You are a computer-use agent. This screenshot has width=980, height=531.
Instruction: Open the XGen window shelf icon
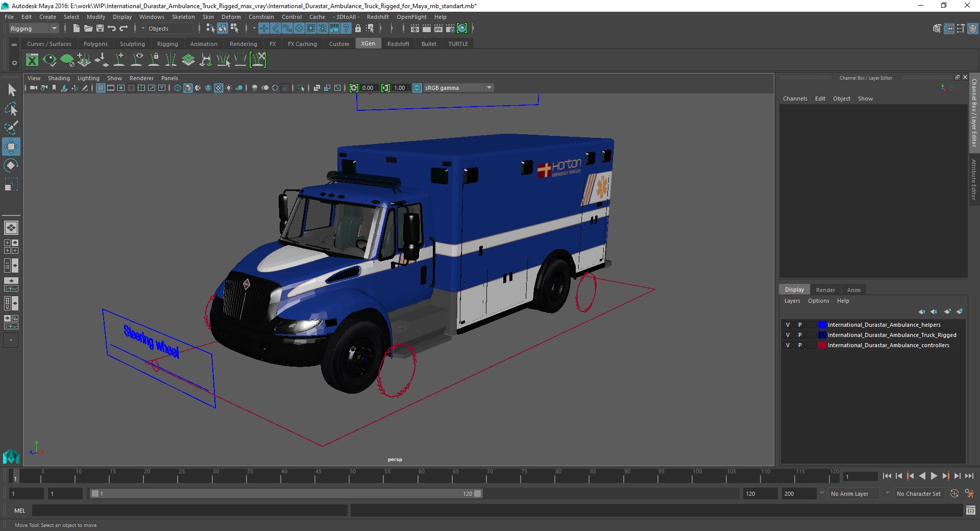point(32,60)
